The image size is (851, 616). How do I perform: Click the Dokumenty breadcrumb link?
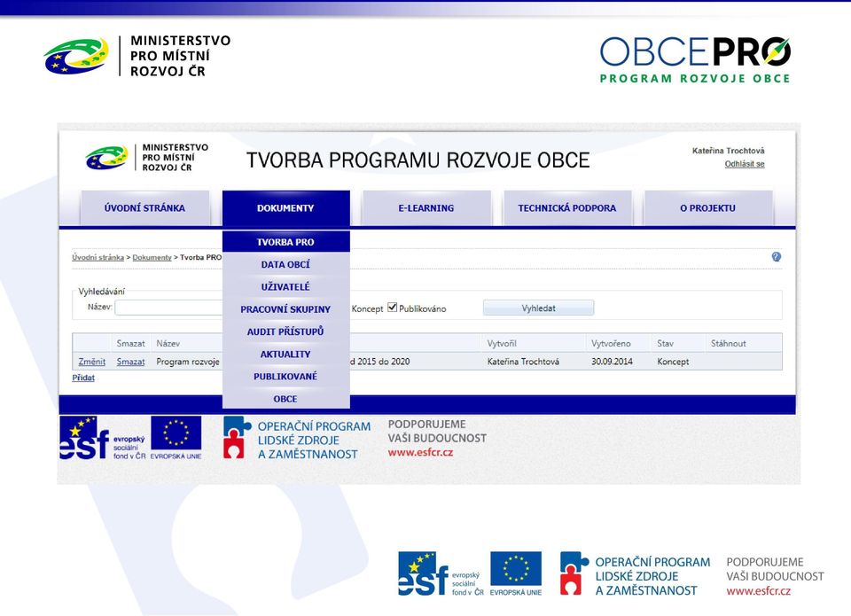tap(152, 257)
